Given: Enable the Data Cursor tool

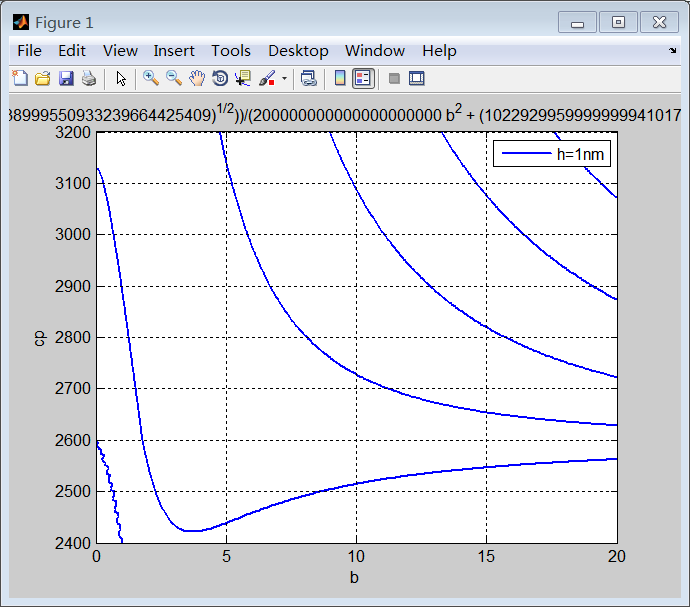Looking at the screenshot, I should (x=243, y=78).
